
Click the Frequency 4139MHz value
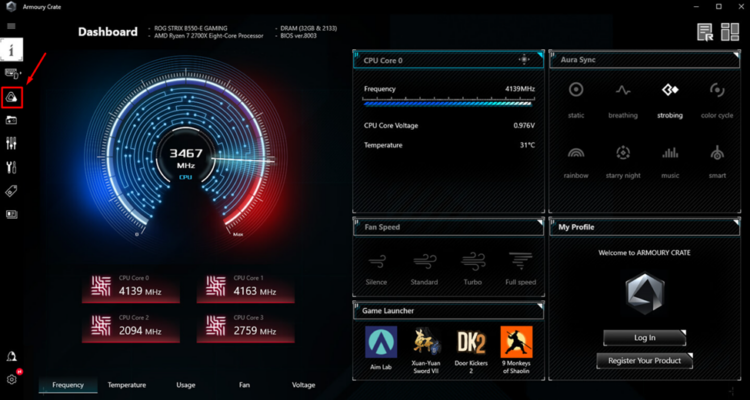pyautogui.click(x=520, y=89)
